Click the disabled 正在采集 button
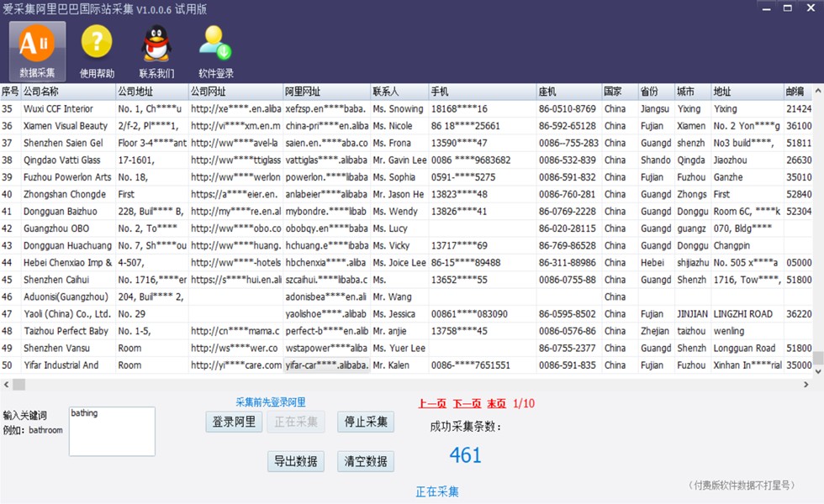The image size is (824, 504). tap(296, 422)
